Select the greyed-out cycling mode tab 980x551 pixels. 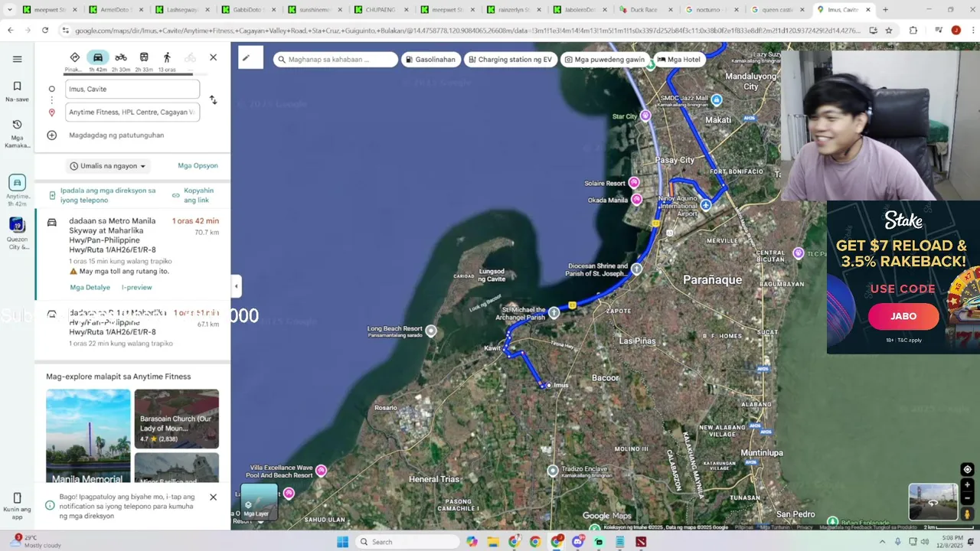point(190,57)
